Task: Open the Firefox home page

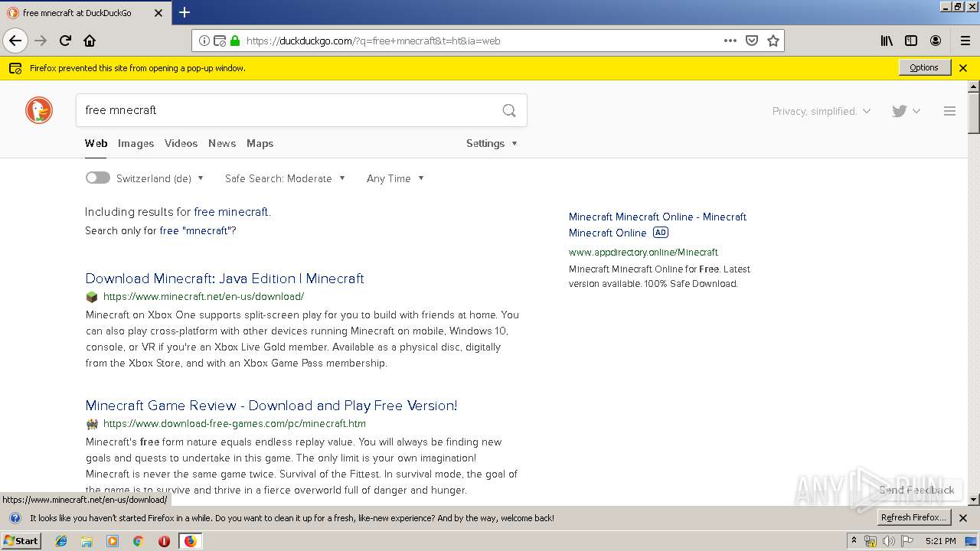Action: click(x=90, y=41)
